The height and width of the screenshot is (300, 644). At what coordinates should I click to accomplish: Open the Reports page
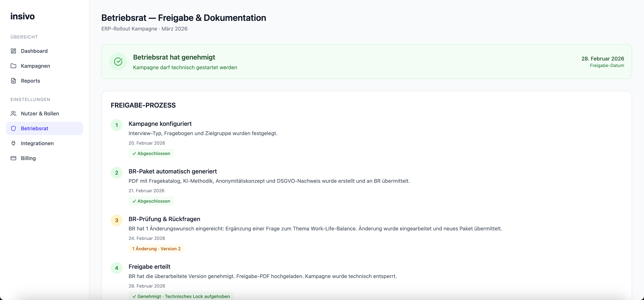(x=30, y=81)
